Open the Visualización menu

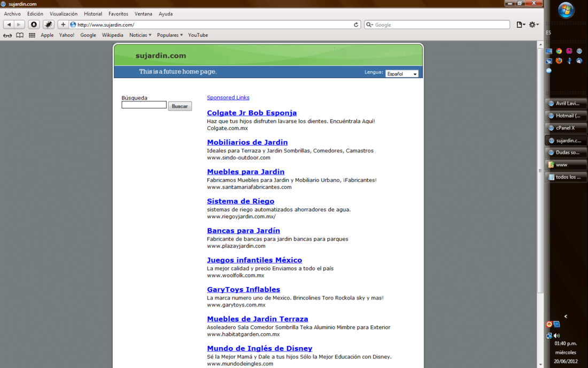click(64, 14)
